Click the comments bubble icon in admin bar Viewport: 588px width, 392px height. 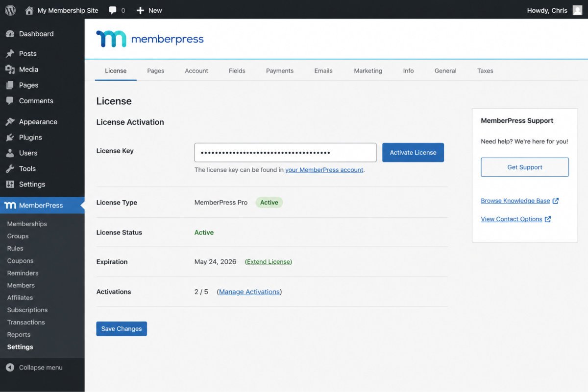[113, 10]
